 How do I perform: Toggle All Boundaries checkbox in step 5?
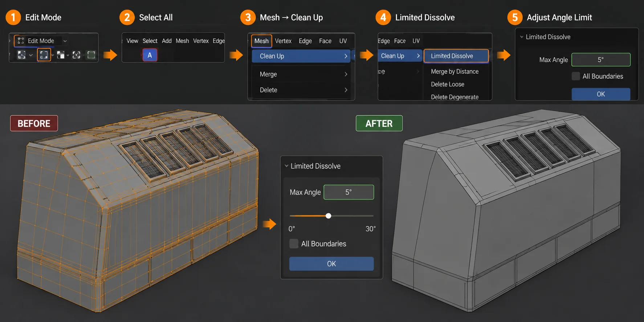click(x=576, y=76)
